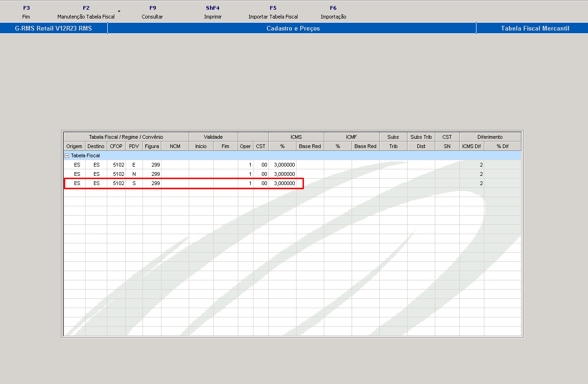588x384 pixels.
Task: Click 3,000000 ICMS value in PDV S row
Action: coord(282,183)
